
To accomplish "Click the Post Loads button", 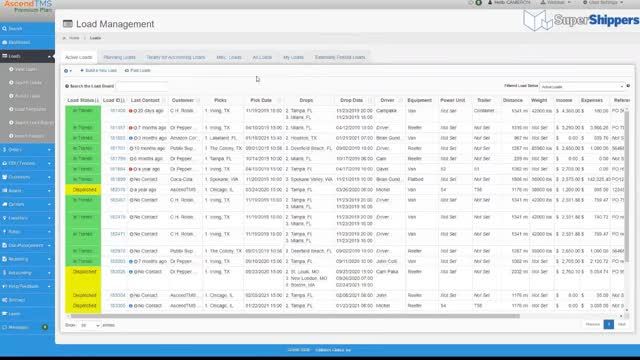I will pyautogui.click(x=138, y=71).
